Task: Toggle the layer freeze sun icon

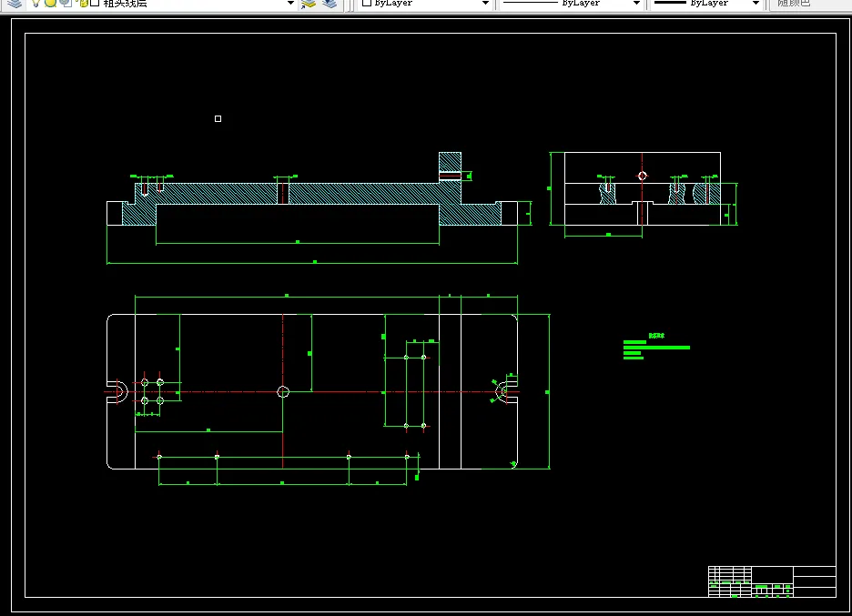Action: 51,3
